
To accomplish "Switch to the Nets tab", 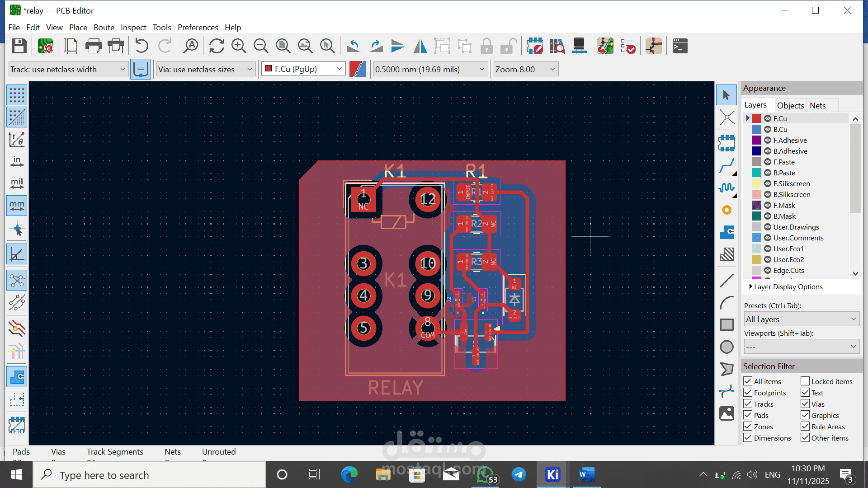I will click(x=817, y=105).
